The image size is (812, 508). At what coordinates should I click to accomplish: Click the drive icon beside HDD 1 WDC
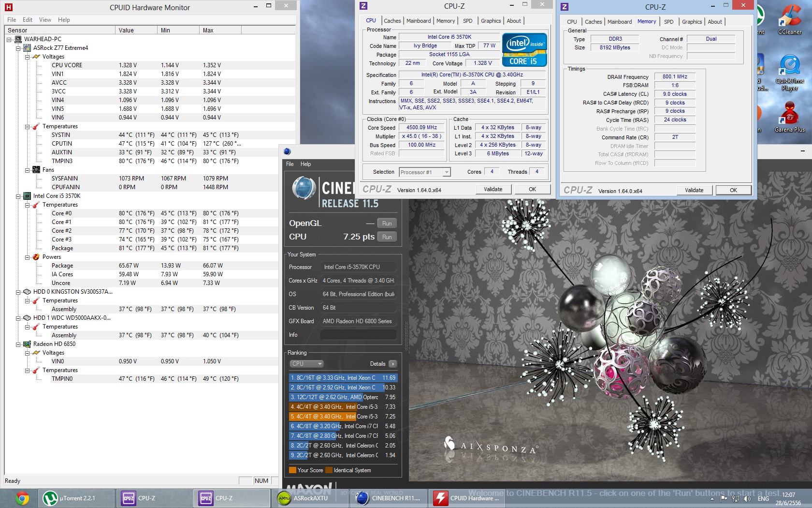(27, 318)
